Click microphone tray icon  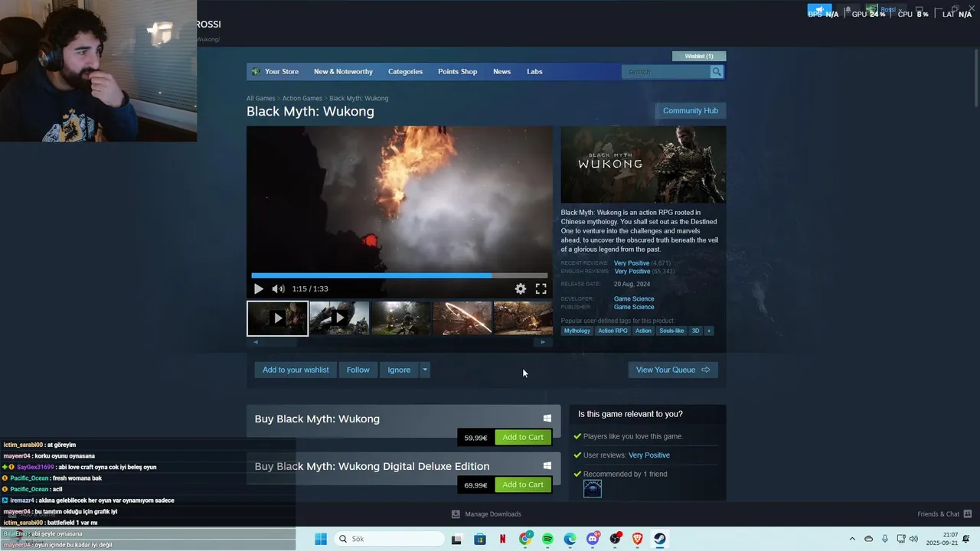point(885,539)
